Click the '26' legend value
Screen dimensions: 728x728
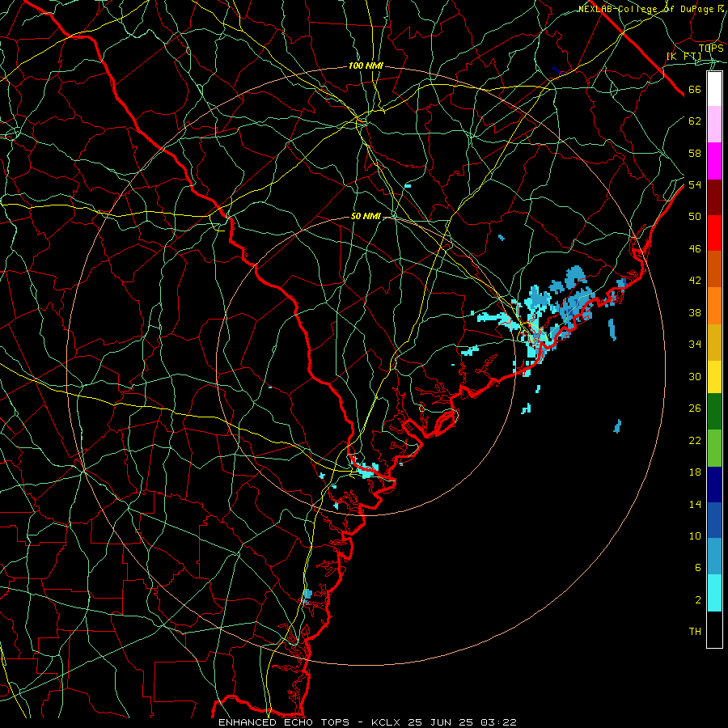pos(695,408)
